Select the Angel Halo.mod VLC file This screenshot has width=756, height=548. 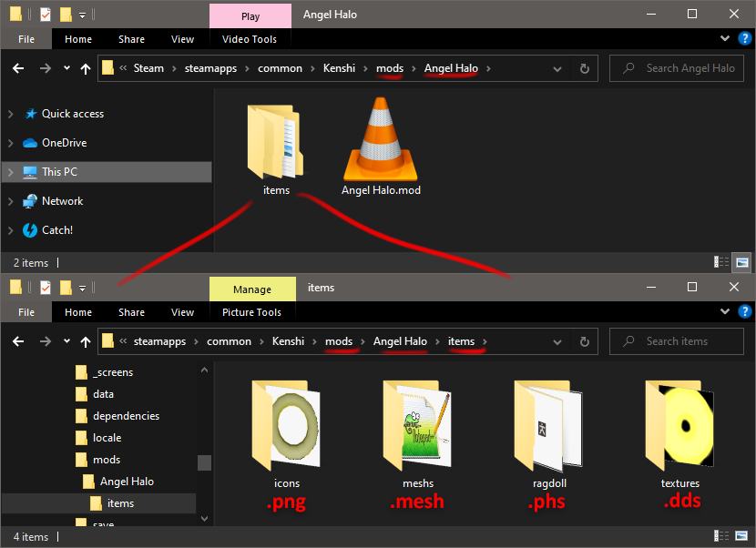[381, 147]
